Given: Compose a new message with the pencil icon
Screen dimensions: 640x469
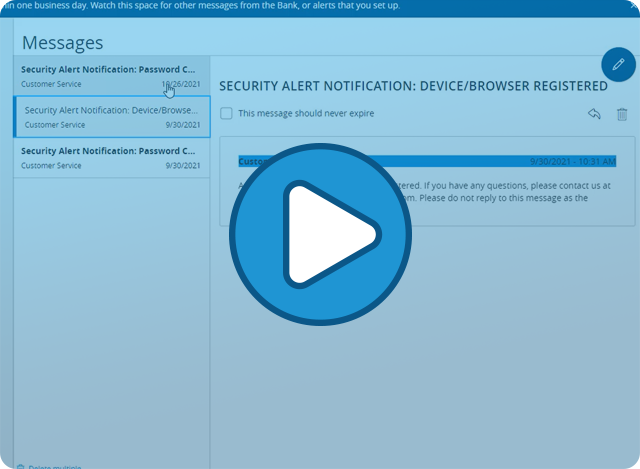Looking at the screenshot, I should coord(618,64).
